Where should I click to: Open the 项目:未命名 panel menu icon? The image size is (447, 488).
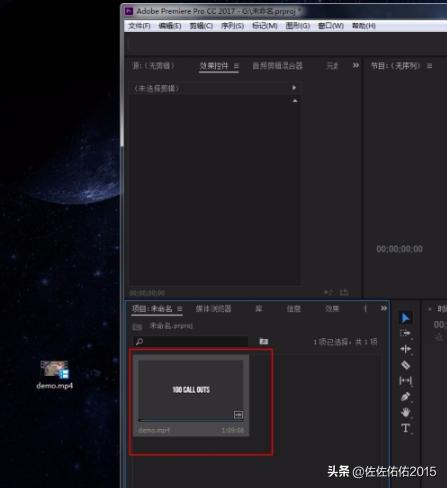click(179, 309)
